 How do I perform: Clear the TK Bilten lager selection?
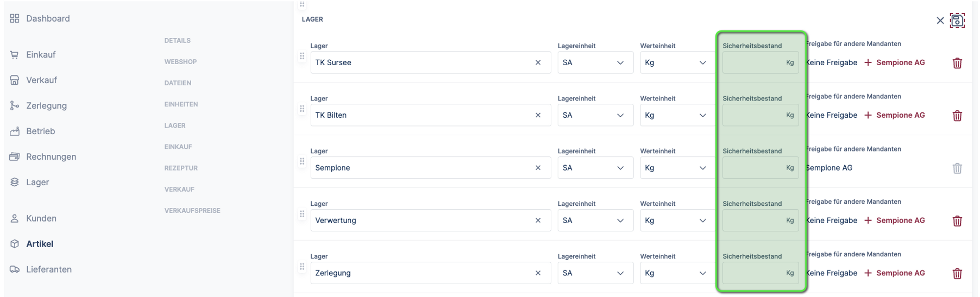538,115
